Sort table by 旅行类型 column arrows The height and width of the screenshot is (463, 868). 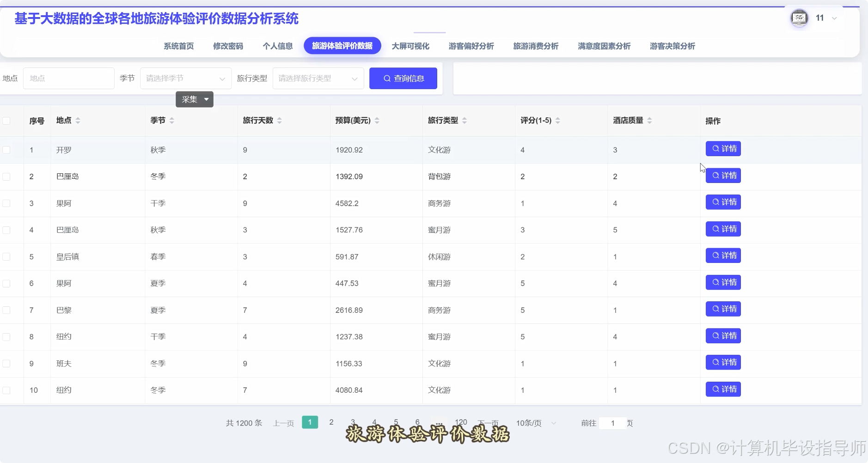(x=465, y=121)
